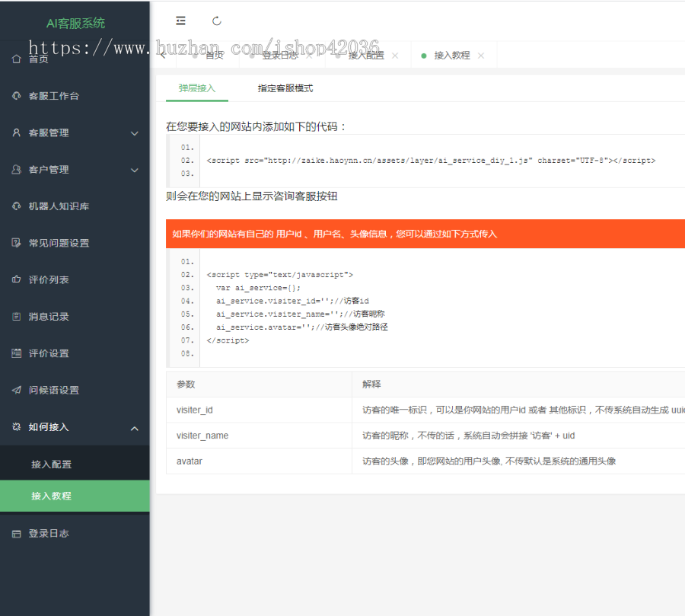Go to 接入配置 submenu item
This screenshot has width=685, height=616.
coord(51,464)
